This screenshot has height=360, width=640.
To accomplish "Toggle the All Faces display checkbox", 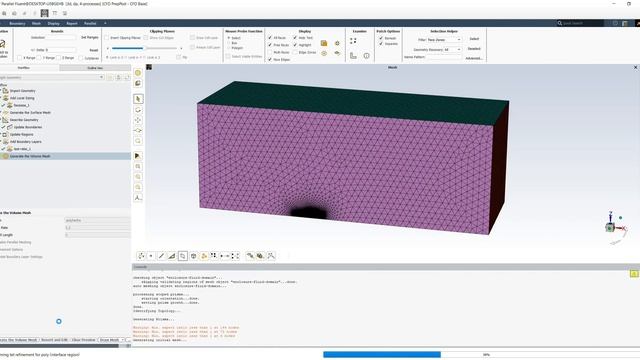I will (270, 38).
